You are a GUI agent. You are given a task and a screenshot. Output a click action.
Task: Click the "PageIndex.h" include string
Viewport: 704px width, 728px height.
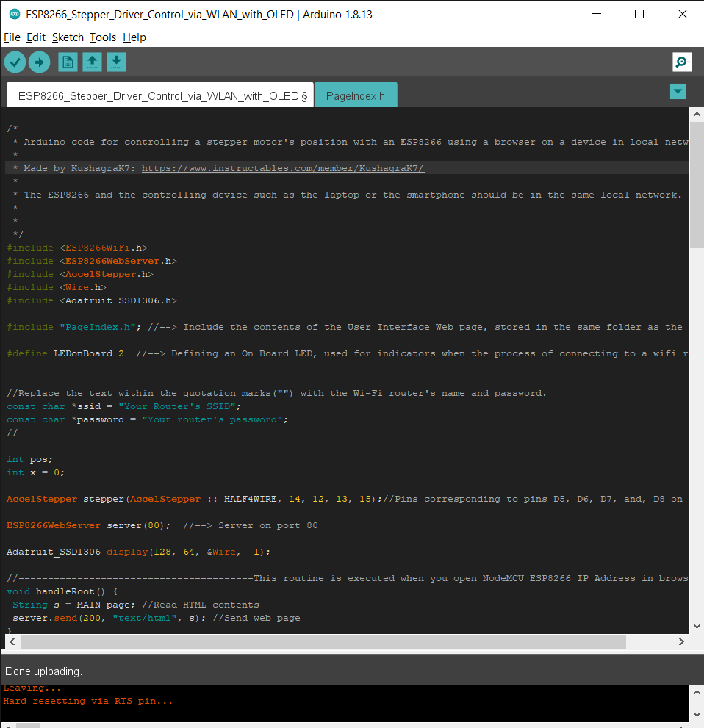point(98,327)
